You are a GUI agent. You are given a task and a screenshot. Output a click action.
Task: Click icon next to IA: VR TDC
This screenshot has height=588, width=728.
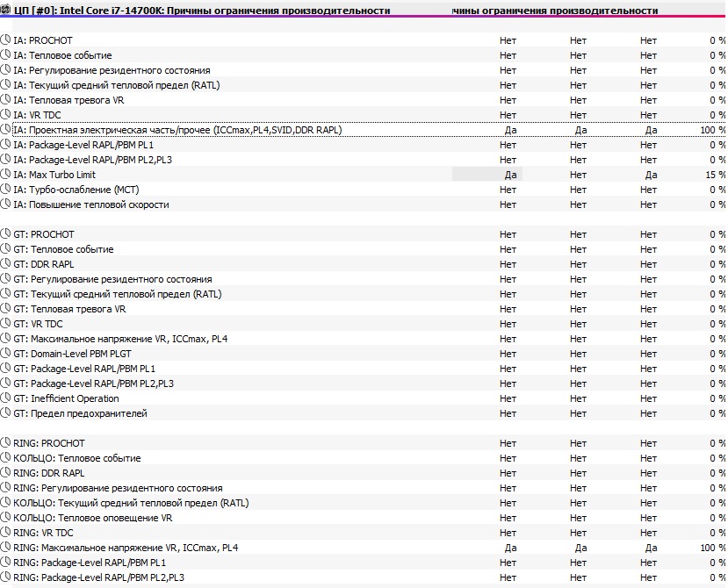[x=5, y=114]
